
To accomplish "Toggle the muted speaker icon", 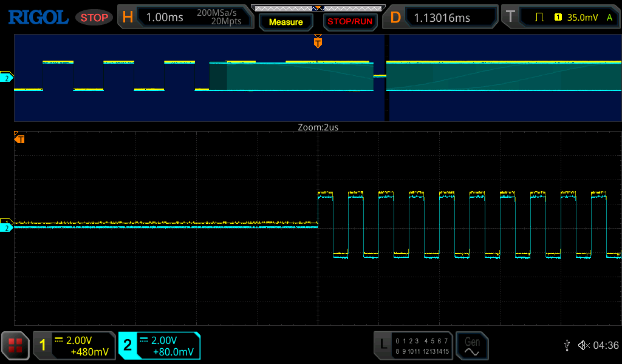I will (583, 345).
